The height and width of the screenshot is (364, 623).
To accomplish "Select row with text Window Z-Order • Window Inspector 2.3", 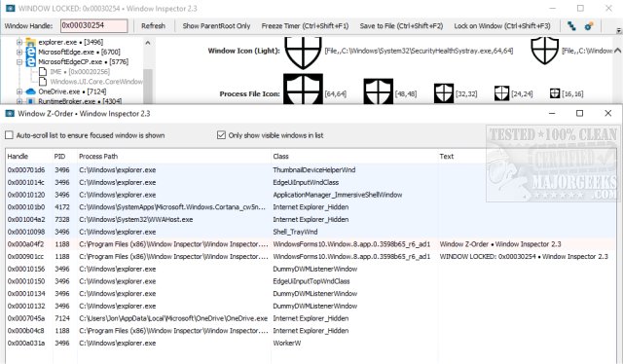I will [x=311, y=244].
